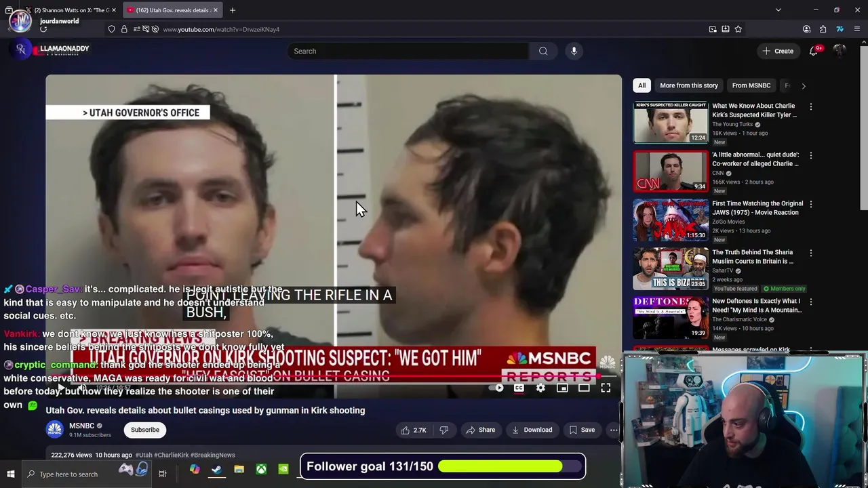
Task: Subscribe to MSNBC channel
Action: [x=145, y=430]
